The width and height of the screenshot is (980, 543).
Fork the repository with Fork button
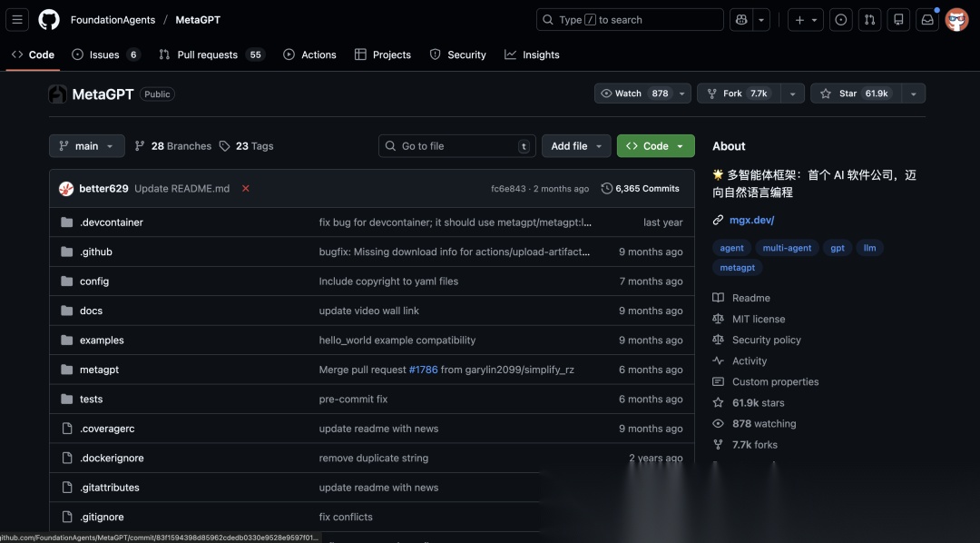[x=739, y=94]
